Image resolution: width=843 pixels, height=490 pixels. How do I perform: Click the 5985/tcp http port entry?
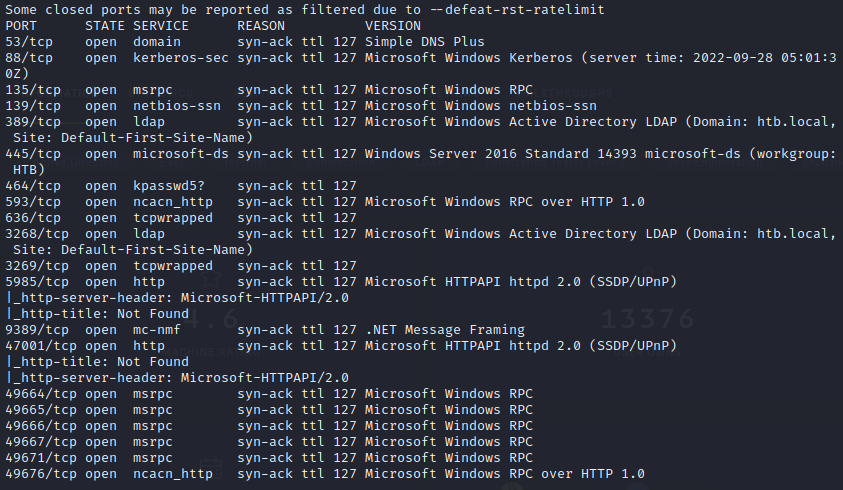[37, 282]
